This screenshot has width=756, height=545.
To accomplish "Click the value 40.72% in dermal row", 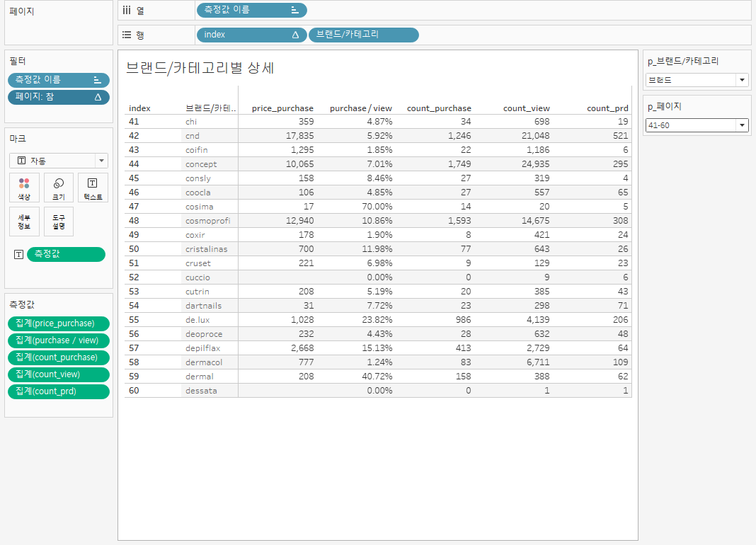I will (377, 377).
